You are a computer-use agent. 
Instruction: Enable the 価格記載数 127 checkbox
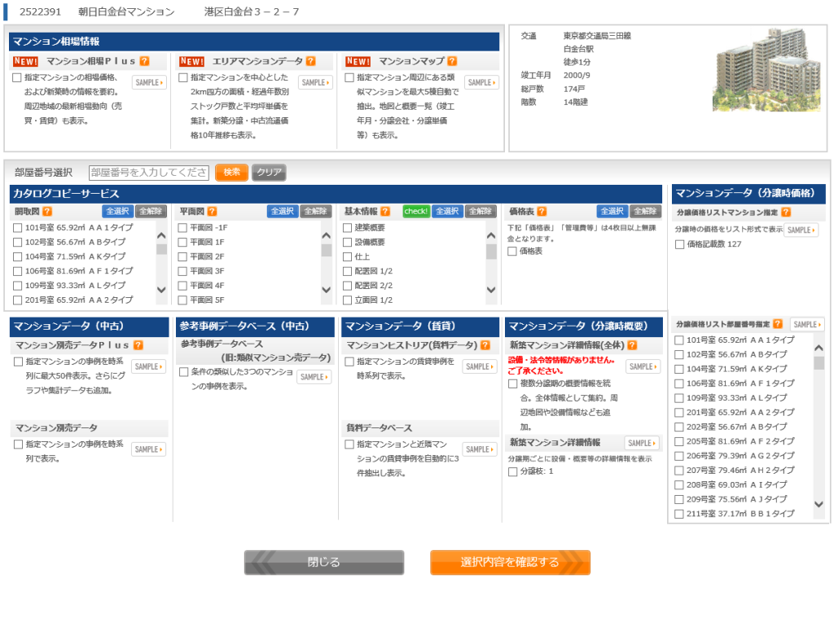[679, 244]
